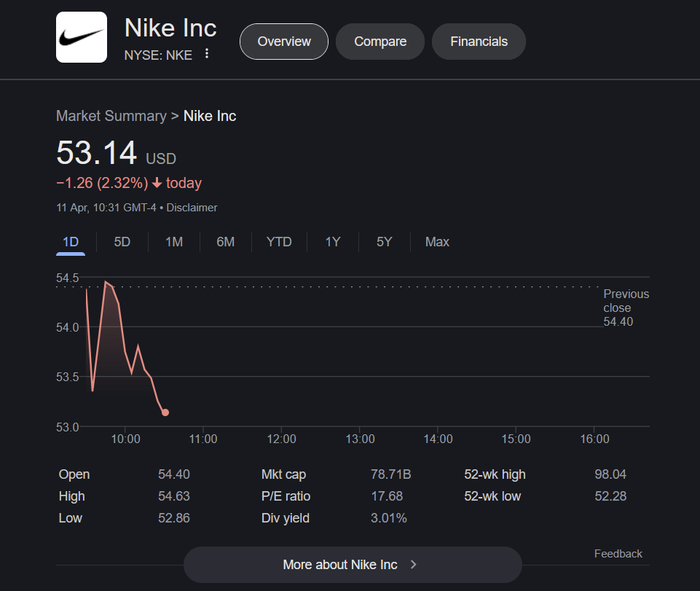The width and height of the screenshot is (700, 591).
Task: Click the 16:00 time axis label
Action: point(594,439)
